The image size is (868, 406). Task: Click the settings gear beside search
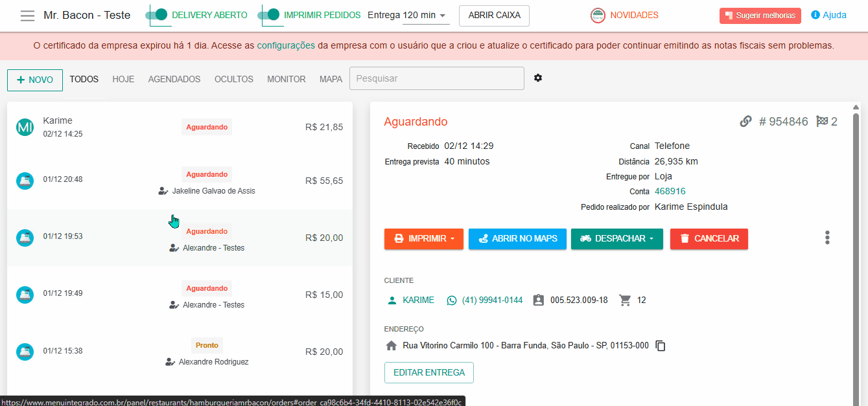coord(538,78)
